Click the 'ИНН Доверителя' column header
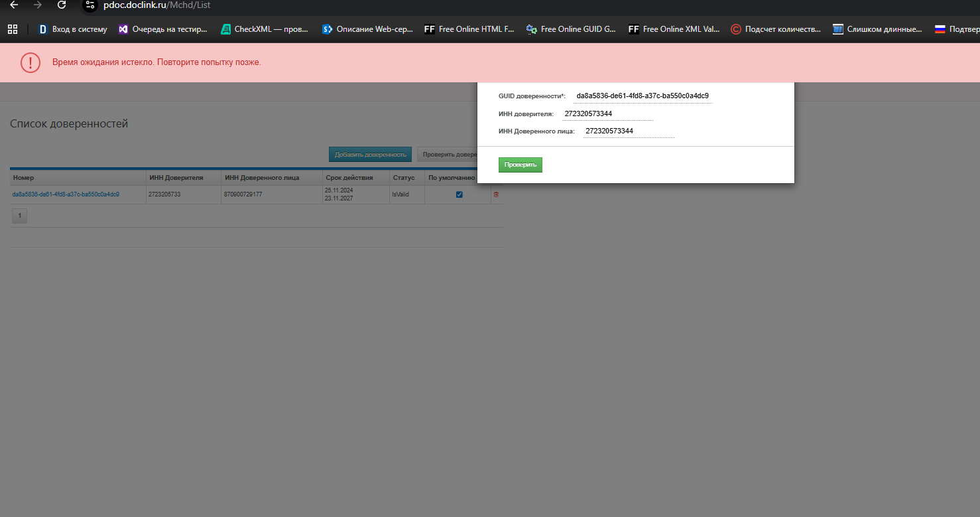Viewport: 980px width, 517px height. (184, 178)
